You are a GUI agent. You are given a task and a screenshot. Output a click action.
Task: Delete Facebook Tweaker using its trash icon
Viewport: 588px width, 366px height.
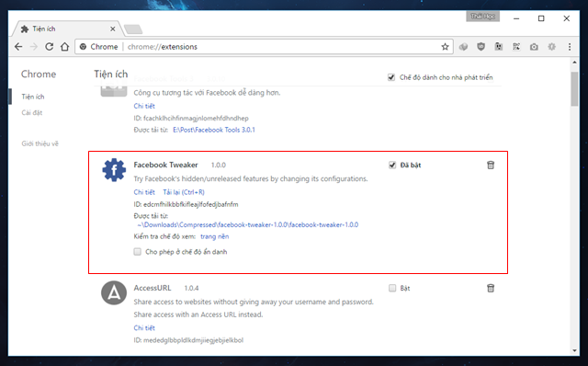coord(491,165)
